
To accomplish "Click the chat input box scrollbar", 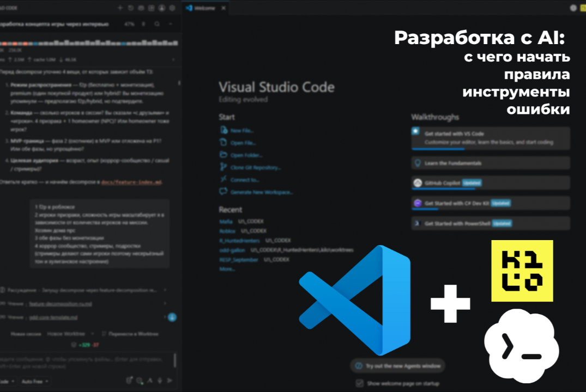I will tap(175, 360).
